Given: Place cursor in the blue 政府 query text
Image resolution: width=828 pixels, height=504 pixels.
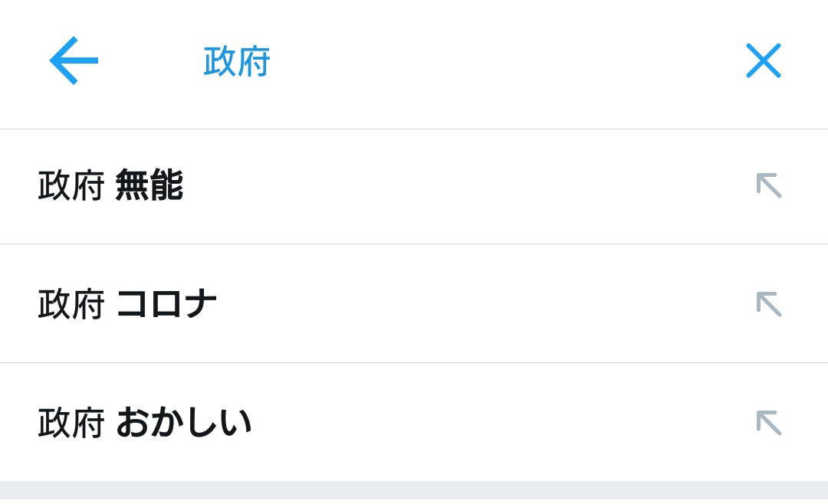Looking at the screenshot, I should point(237,61).
